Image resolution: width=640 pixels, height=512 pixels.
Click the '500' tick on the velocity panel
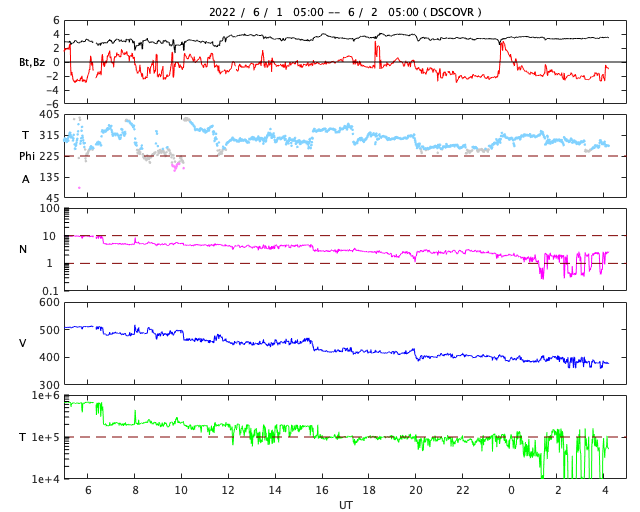pyautogui.click(x=49, y=330)
